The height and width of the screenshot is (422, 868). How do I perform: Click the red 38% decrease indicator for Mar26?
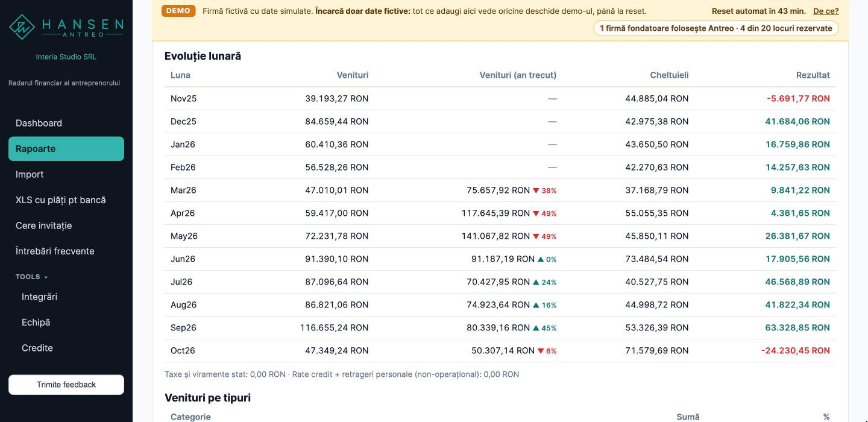tap(545, 191)
